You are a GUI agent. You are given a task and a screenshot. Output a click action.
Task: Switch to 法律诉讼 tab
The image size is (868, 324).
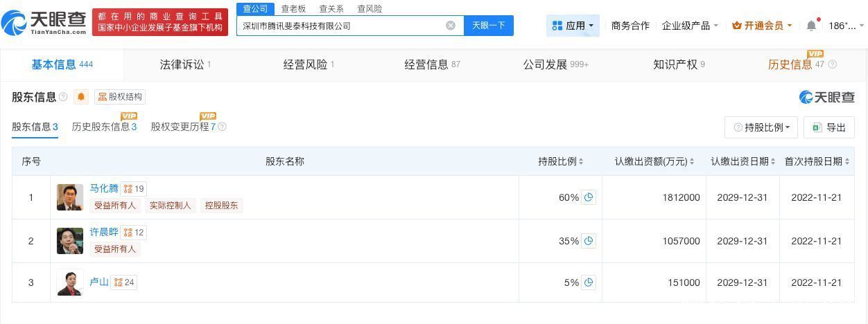coord(185,64)
